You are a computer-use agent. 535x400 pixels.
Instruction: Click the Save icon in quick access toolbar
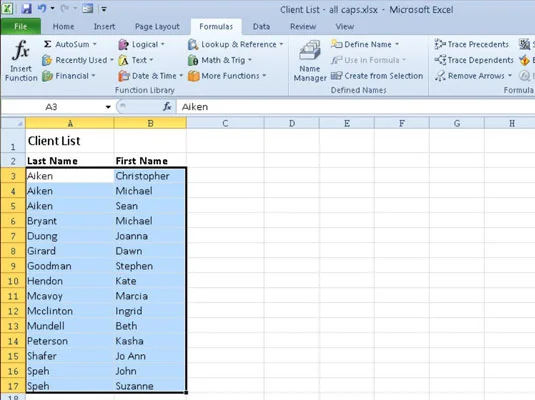pos(26,9)
